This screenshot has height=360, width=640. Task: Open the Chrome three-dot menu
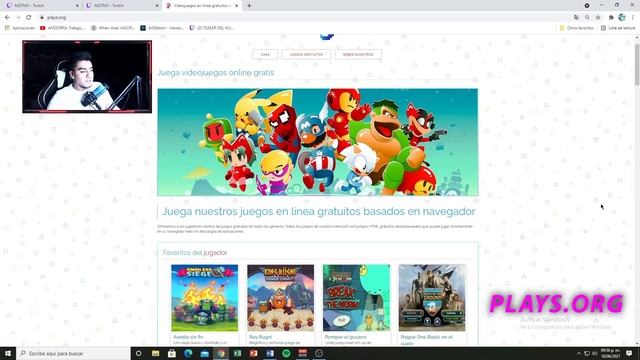[x=633, y=18]
